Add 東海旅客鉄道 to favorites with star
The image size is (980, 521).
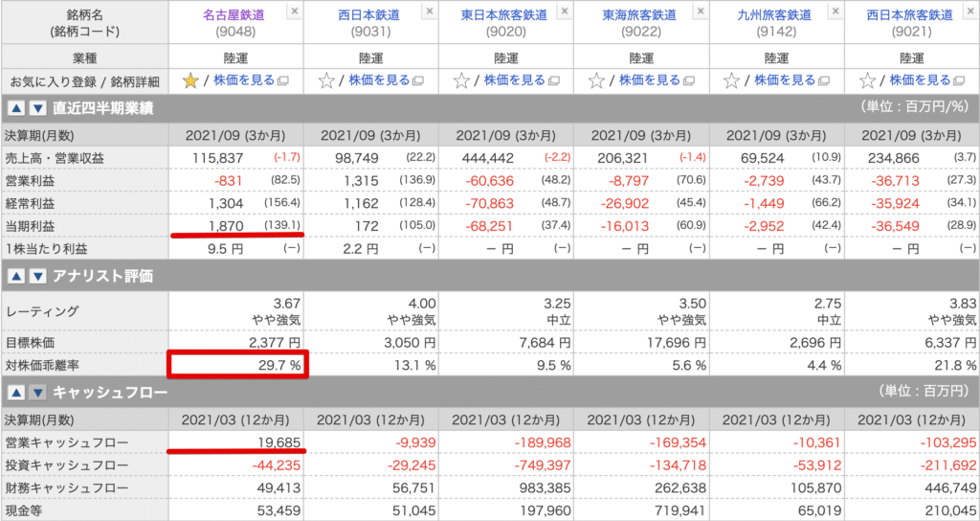click(x=597, y=80)
